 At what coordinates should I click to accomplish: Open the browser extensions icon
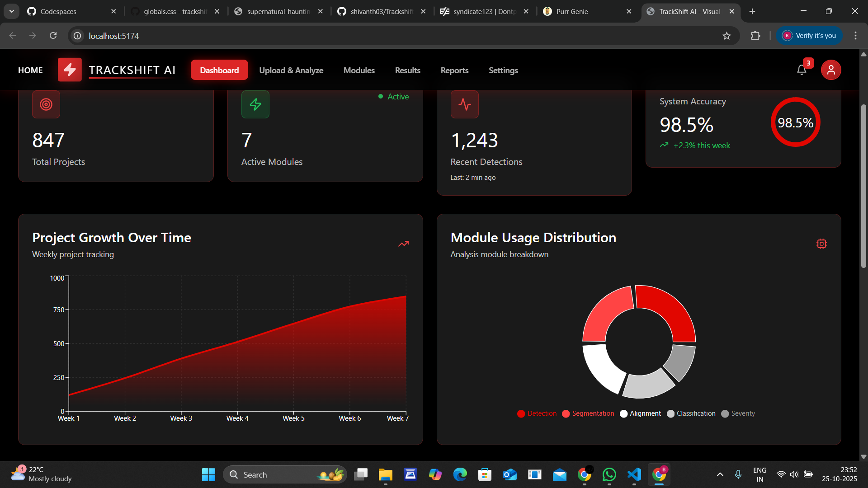[x=755, y=36]
